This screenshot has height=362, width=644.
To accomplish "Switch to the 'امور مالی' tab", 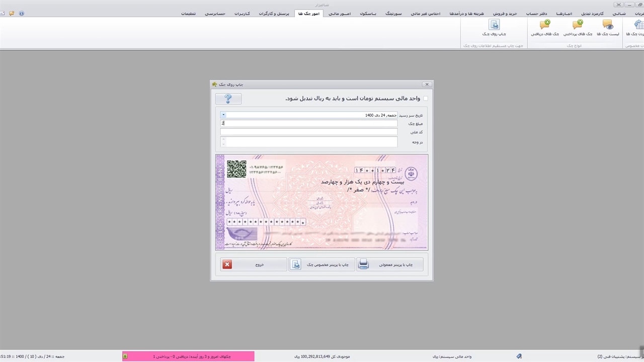I will (x=340, y=14).
